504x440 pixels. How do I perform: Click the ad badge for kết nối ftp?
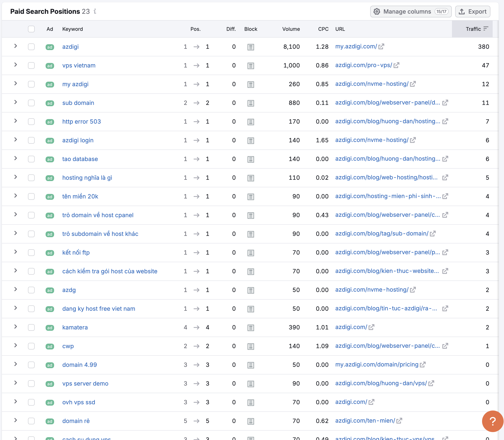(x=50, y=253)
